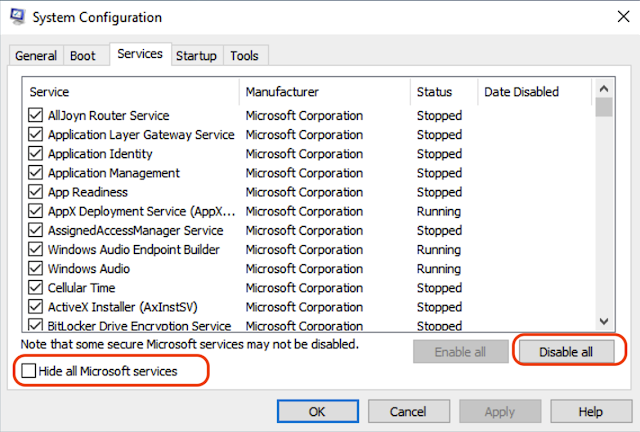Click the OK button
Viewport: 640px width, 432px height.
pos(317,411)
